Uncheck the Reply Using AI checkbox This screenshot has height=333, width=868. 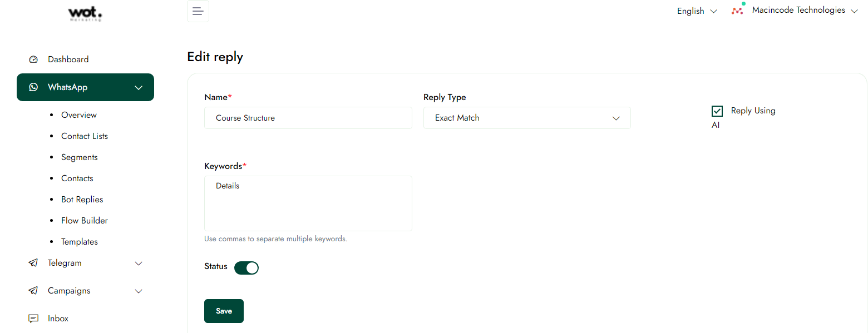pos(717,111)
